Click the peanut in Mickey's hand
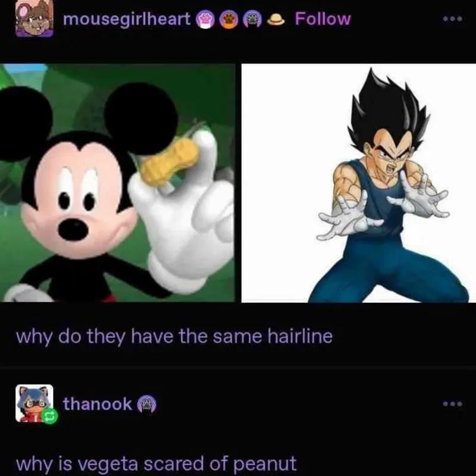 [x=170, y=162]
